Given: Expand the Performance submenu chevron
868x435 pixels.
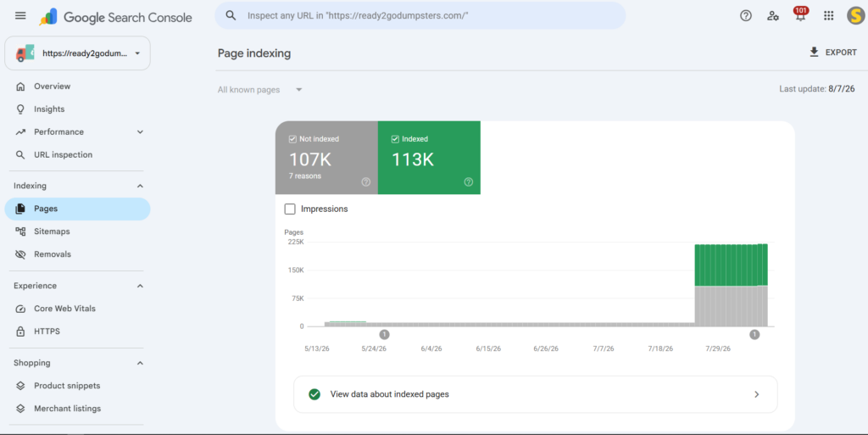Looking at the screenshot, I should click(140, 131).
